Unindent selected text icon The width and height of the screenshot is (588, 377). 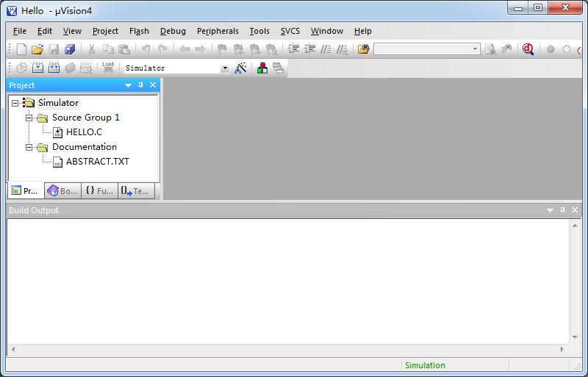tap(309, 49)
